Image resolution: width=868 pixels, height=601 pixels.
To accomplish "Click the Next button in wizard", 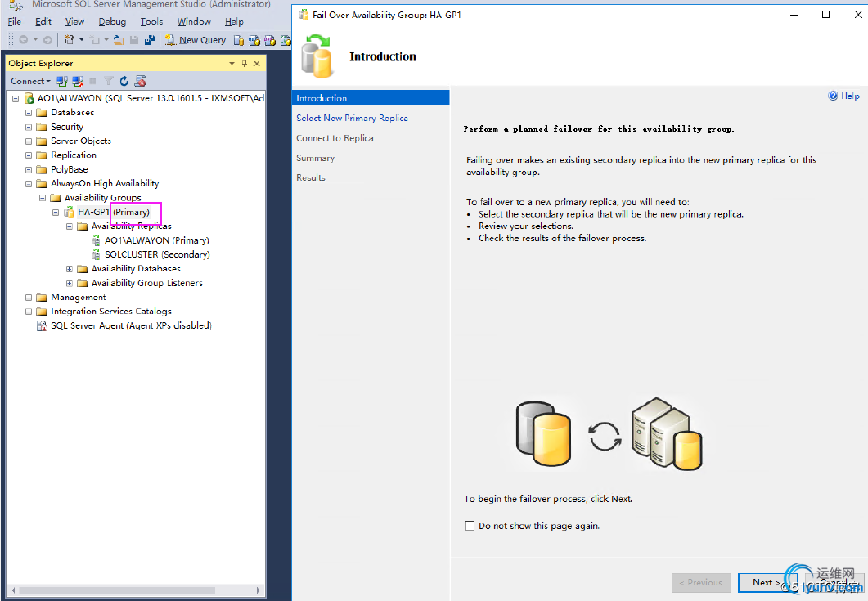I will [768, 583].
